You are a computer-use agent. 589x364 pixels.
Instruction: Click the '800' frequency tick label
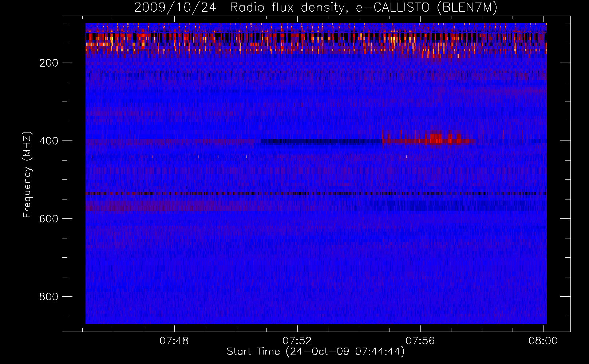49,297
